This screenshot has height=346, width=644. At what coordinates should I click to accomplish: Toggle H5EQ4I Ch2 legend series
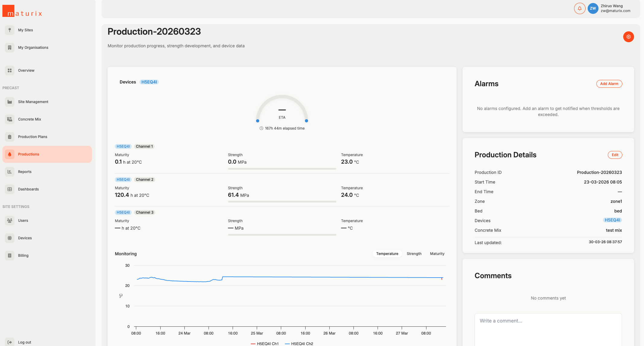pos(299,344)
